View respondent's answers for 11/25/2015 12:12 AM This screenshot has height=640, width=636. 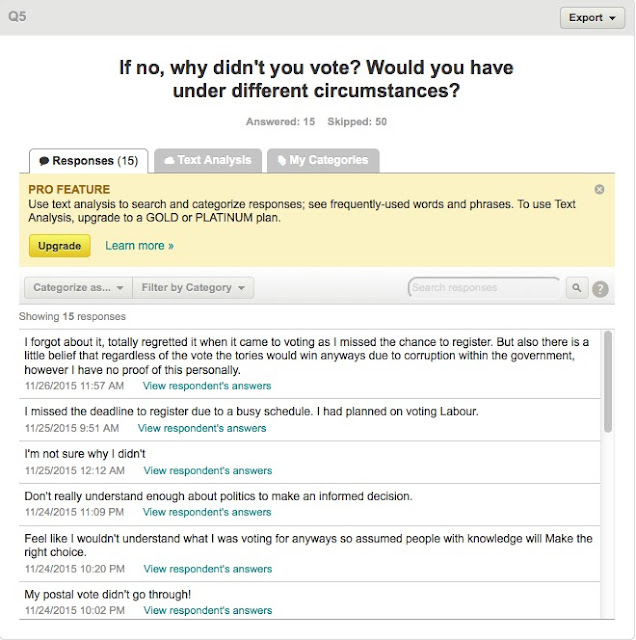coord(208,471)
